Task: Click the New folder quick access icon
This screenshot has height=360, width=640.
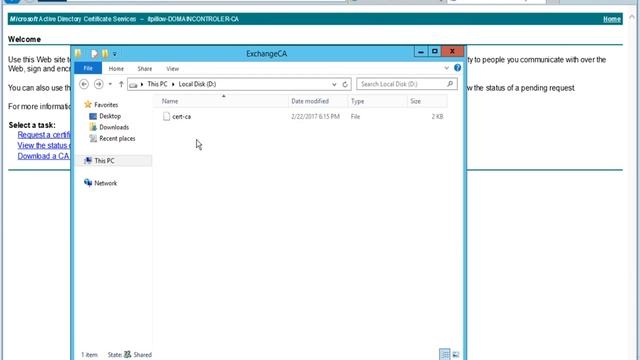Action: pos(105,53)
